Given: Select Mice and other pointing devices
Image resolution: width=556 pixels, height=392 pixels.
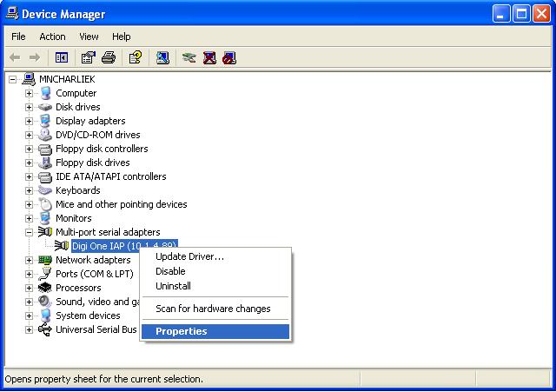Looking at the screenshot, I should (x=121, y=204).
